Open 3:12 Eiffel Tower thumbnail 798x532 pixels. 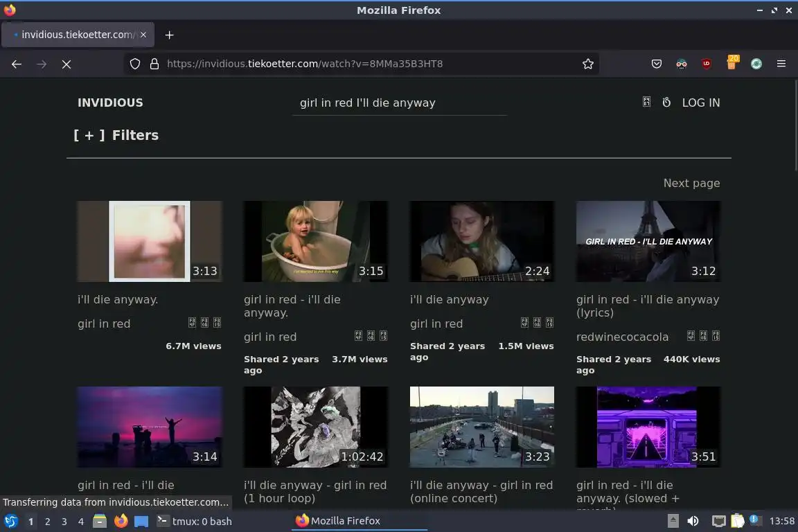point(648,241)
